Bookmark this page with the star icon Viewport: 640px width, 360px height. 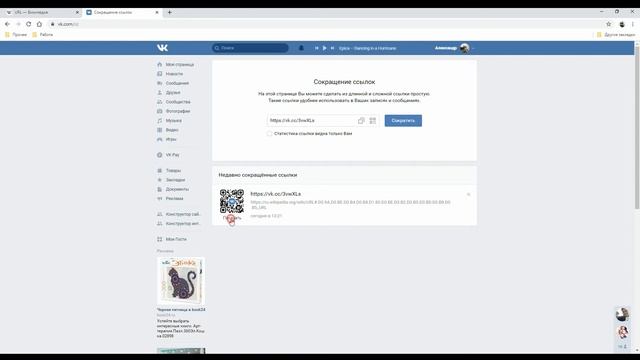609,24
